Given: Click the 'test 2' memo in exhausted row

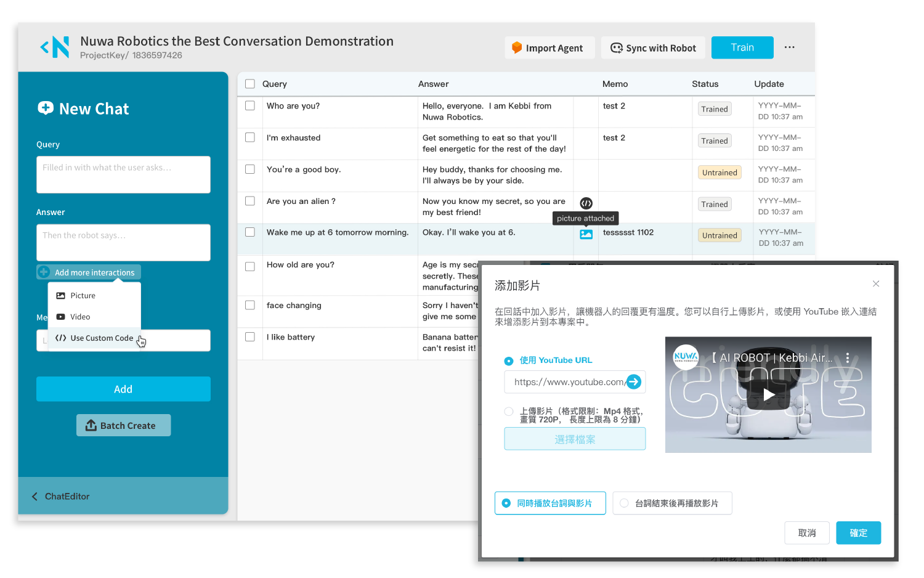Looking at the screenshot, I should 614,137.
